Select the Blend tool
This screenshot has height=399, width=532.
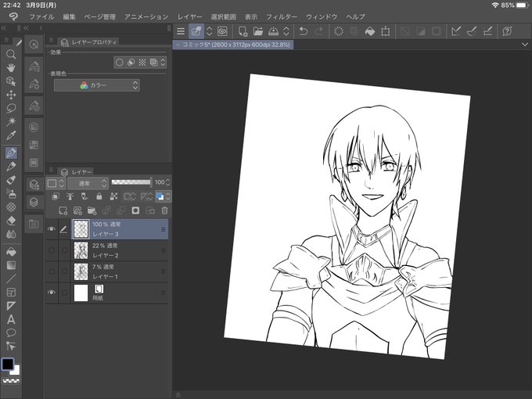(x=11, y=234)
